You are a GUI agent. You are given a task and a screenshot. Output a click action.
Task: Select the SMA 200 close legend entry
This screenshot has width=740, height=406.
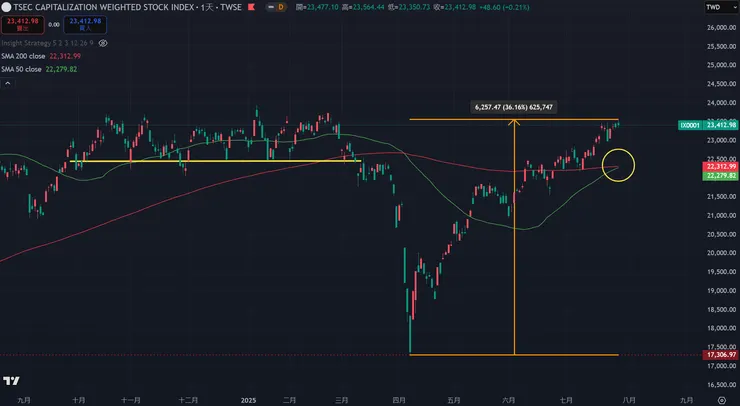pyautogui.click(x=41, y=56)
